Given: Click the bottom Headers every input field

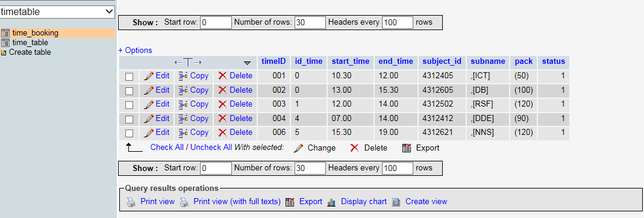Looking at the screenshot, I should pyautogui.click(x=398, y=169).
